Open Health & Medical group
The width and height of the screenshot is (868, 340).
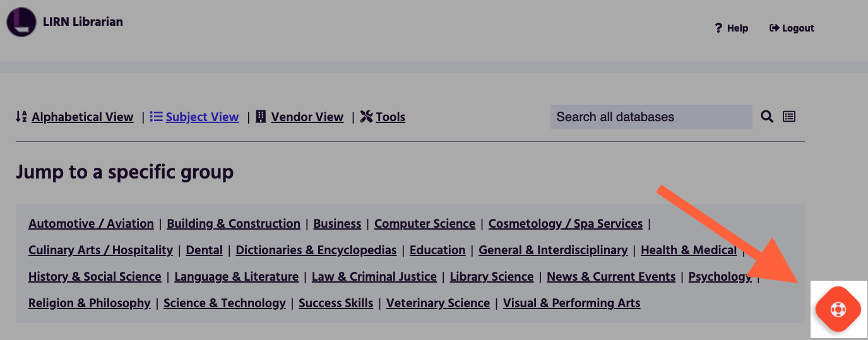tap(688, 250)
